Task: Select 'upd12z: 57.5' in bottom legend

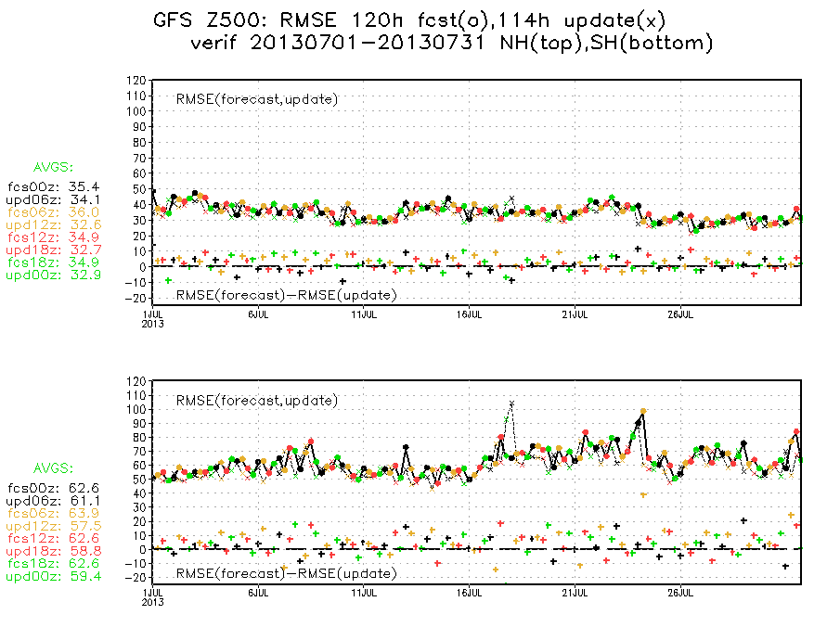Action: (x=54, y=526)
